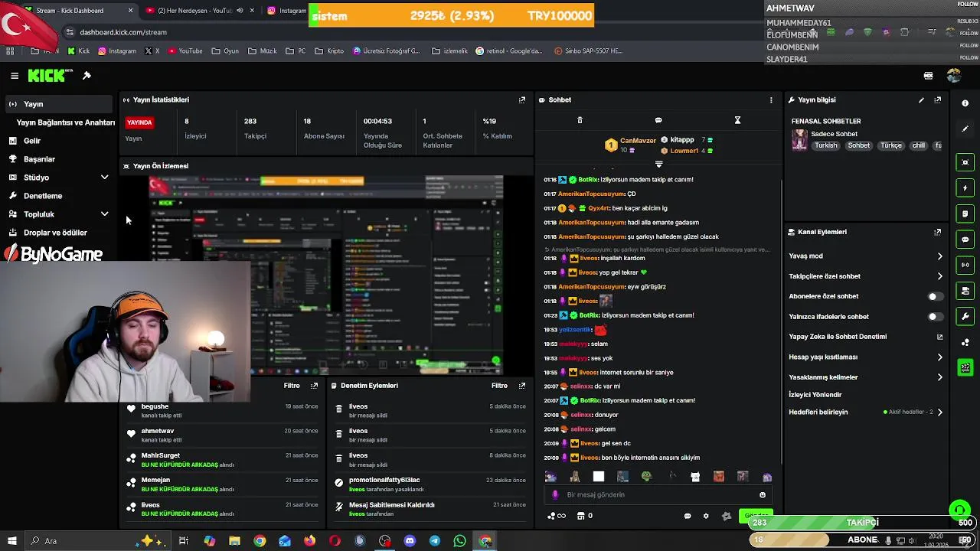Click the trash icon in the Sohbet panel
Viewport: 980px width, 551px height.
pos(580,120)
